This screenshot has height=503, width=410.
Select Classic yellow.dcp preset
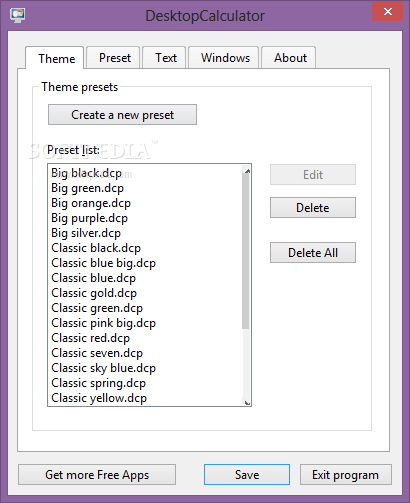pyautogui.click(x=146, y=398)
